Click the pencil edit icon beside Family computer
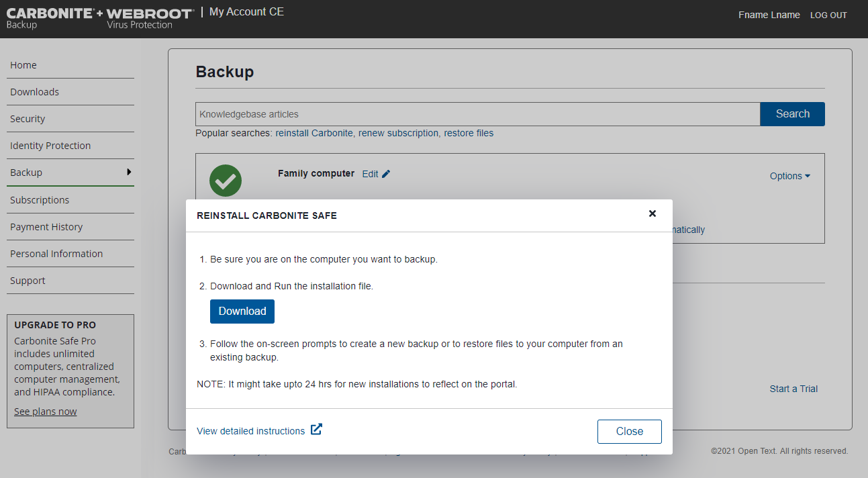The image size is (868, 478). coord(386,174)
